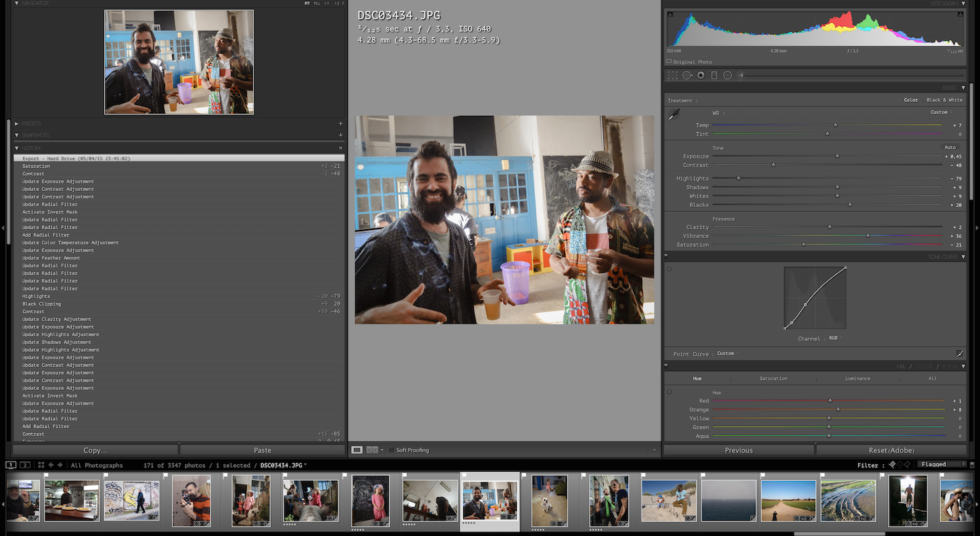The height and width of the screenshot is (536, 980).
Task: Switch HSL panel to Saturation tab
Action: [x=773, y=379]
